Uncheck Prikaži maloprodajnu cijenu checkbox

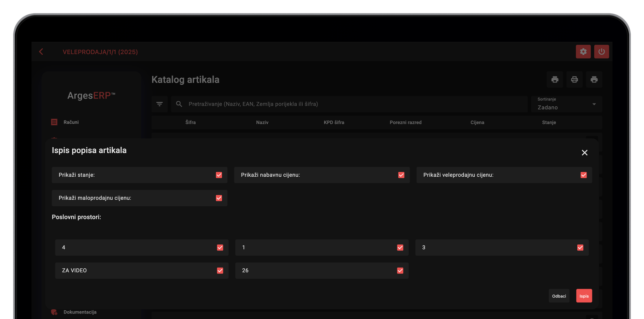219,198
